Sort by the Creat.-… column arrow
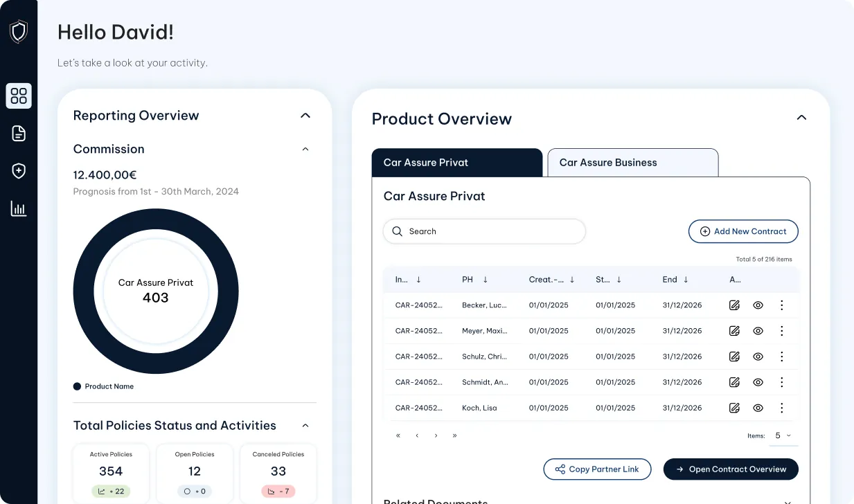This screenshot has height=504, width=854. (x=572, y=280)
